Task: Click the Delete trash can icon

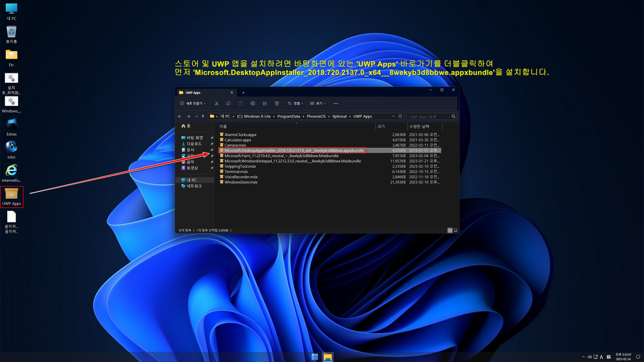Action: pos(277,103)
